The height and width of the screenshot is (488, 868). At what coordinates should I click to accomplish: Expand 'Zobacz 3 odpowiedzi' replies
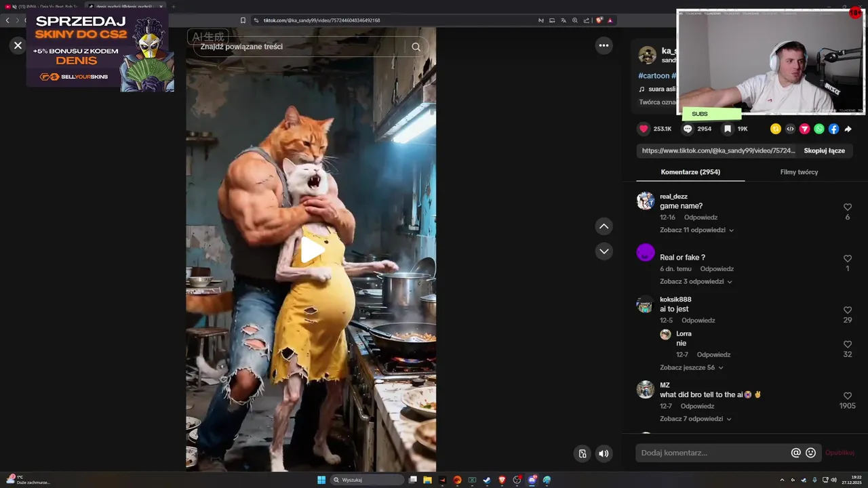coord(696,281)
